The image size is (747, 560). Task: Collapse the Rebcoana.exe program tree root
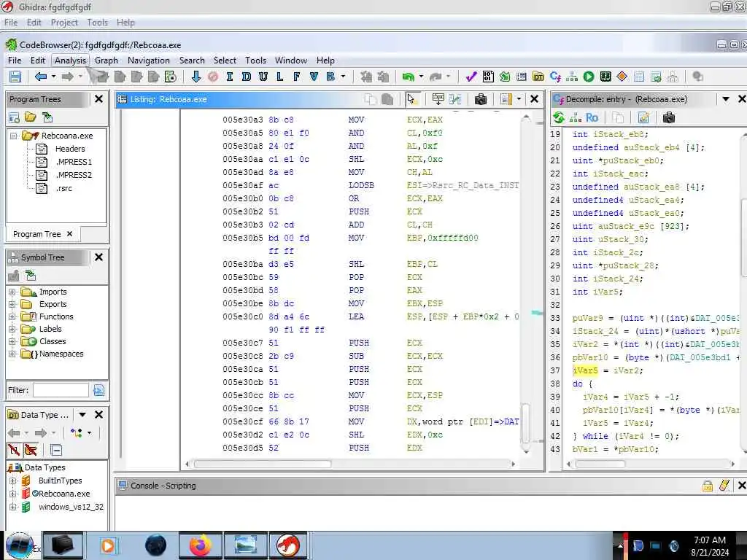point(14,136)
